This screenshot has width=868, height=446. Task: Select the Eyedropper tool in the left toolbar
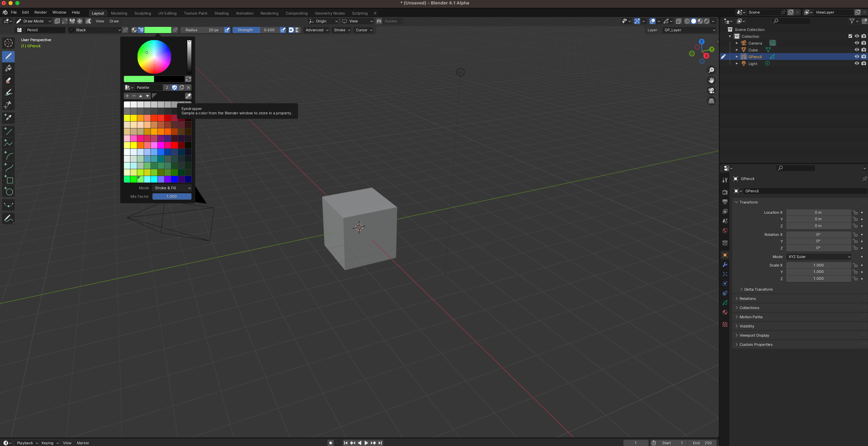[9, 118]
